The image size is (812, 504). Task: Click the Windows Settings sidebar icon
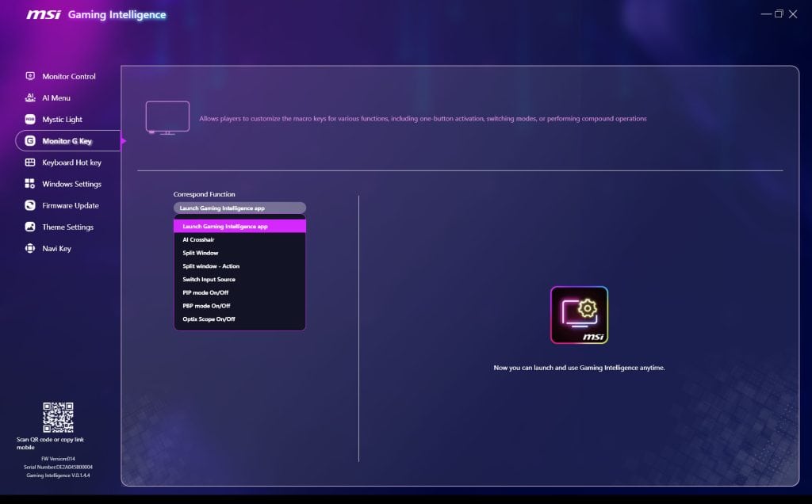coord(30,183)
